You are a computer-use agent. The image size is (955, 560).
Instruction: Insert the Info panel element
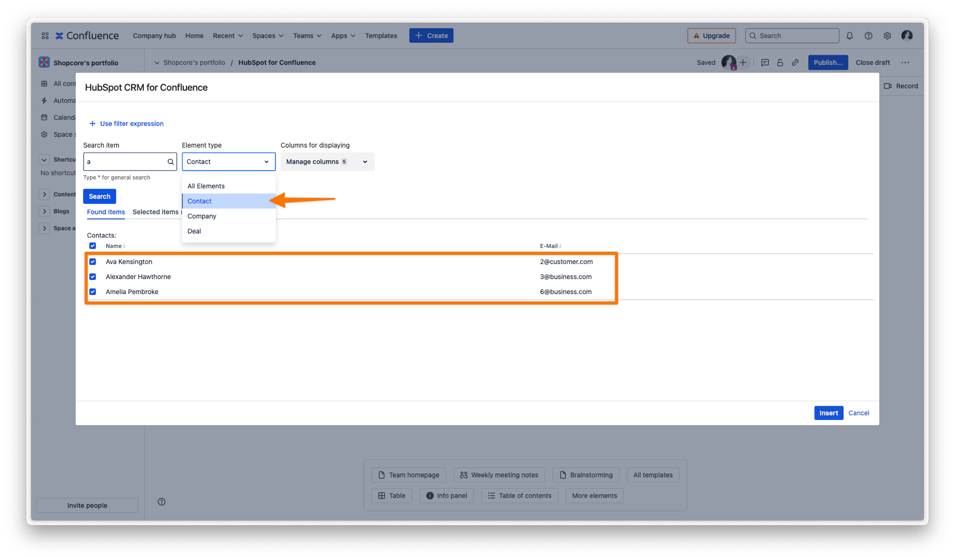[x=447, y=496]
